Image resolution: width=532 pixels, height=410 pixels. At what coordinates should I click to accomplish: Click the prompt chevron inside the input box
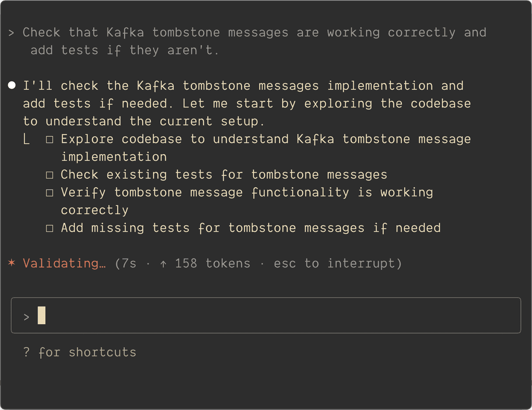coord(26,316)
